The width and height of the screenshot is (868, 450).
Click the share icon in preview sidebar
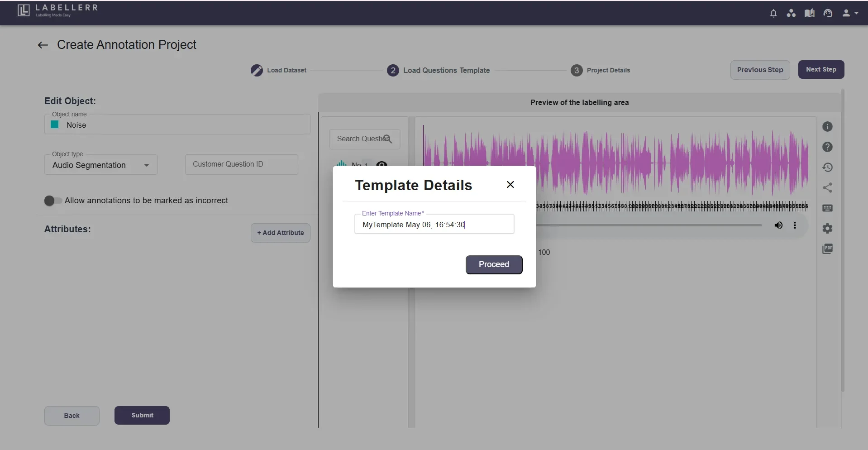827,187
